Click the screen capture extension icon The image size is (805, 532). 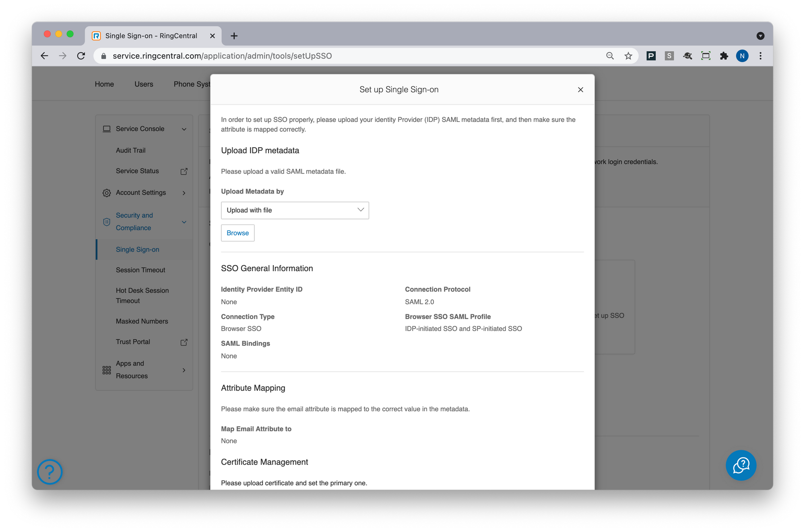(x=706, y=56)
